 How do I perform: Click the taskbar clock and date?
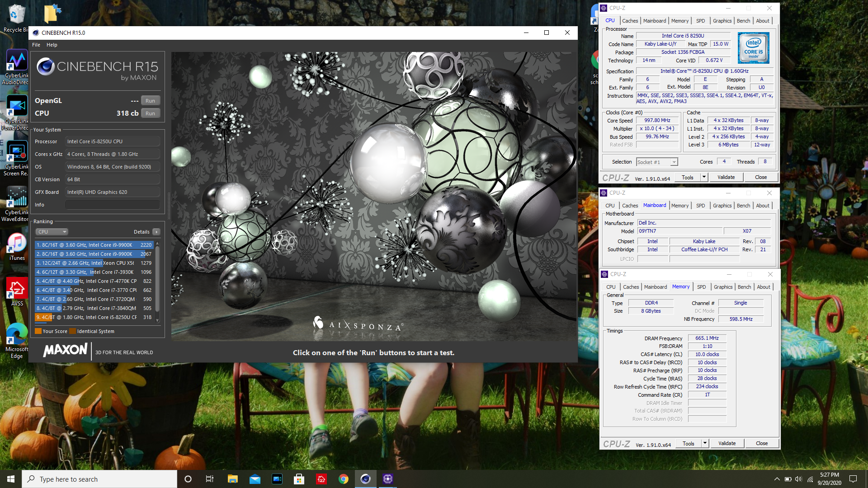(829, 479)
